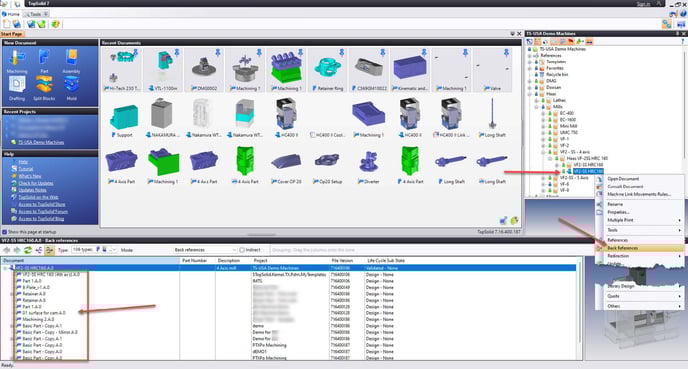Create a new Part document
The height and width of the screenshot is (369, 688).
44,61
